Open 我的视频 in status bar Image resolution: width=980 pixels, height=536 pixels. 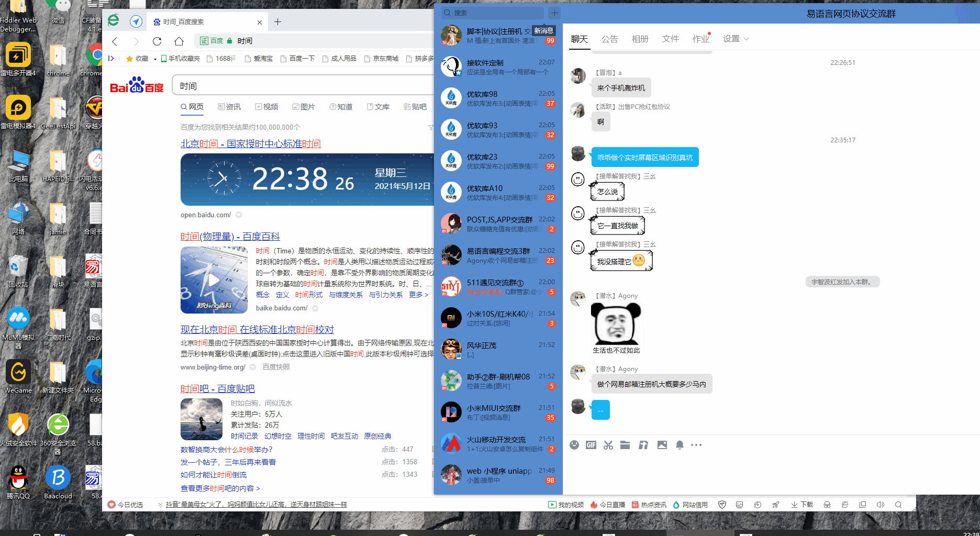(x=566, y=505)
